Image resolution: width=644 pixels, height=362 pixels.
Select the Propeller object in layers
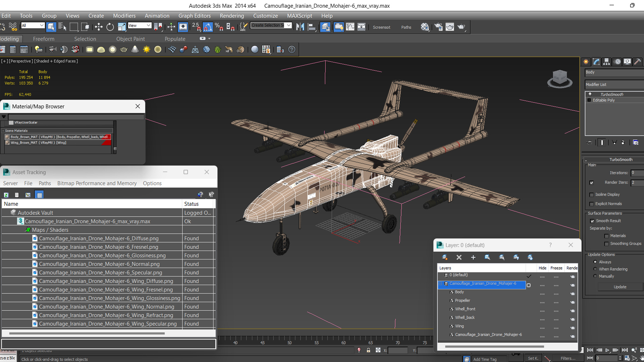(x=462, y=301)
